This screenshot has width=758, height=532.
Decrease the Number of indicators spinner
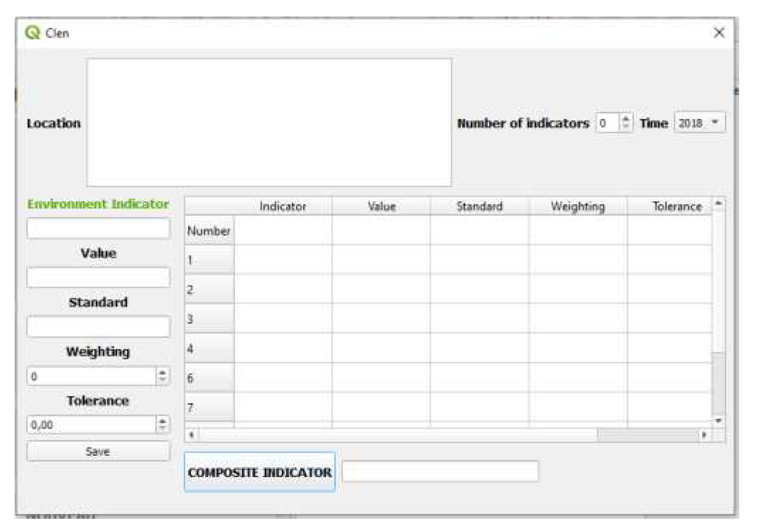[626, 126]
